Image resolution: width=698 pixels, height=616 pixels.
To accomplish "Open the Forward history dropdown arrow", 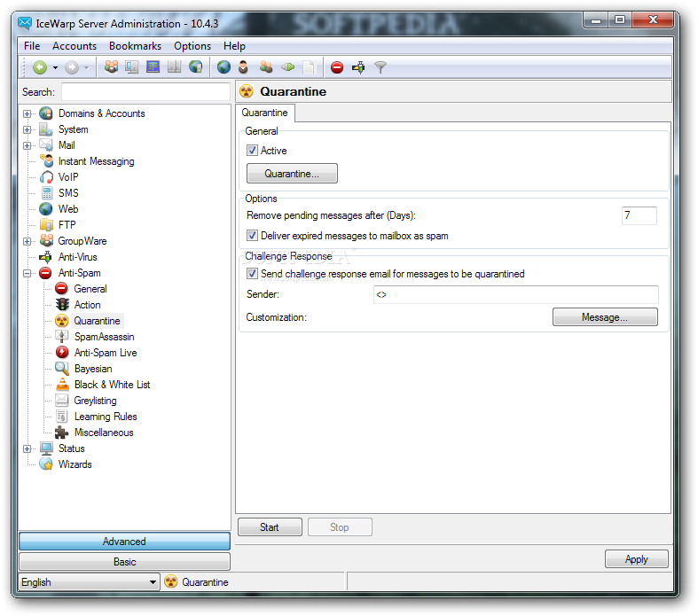I will point(87,67).
